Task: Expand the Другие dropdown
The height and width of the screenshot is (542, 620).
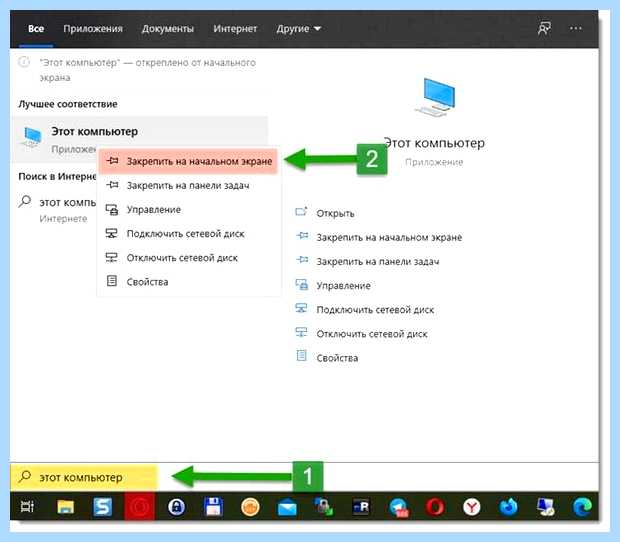Action: click(x=299, y=29)
